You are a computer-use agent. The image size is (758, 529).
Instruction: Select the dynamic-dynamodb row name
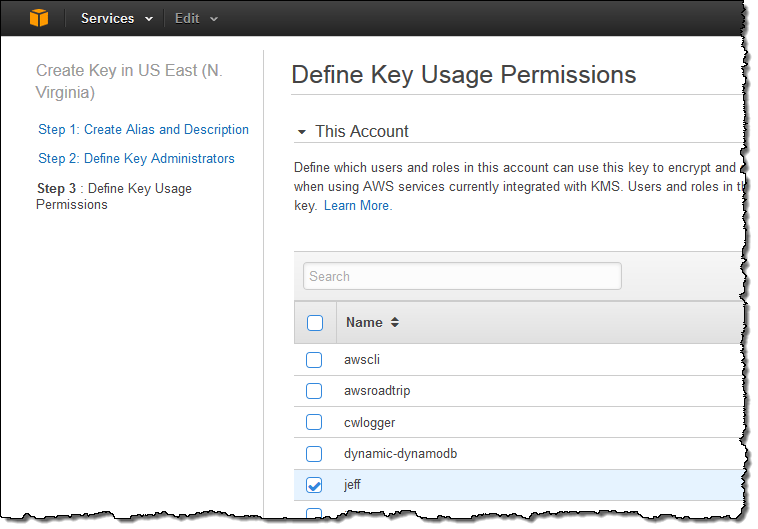400,454
